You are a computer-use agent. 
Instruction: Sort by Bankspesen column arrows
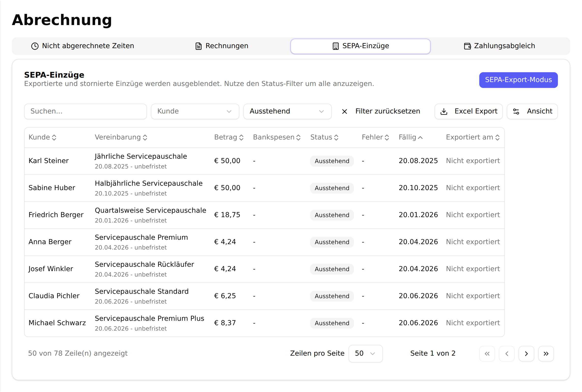[298, 137]
